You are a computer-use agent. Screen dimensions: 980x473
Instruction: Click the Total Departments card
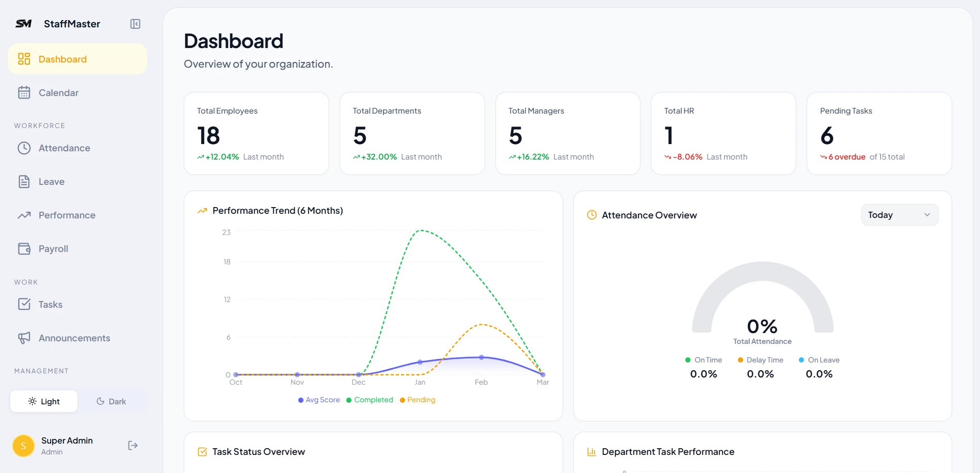coord(412,133)
